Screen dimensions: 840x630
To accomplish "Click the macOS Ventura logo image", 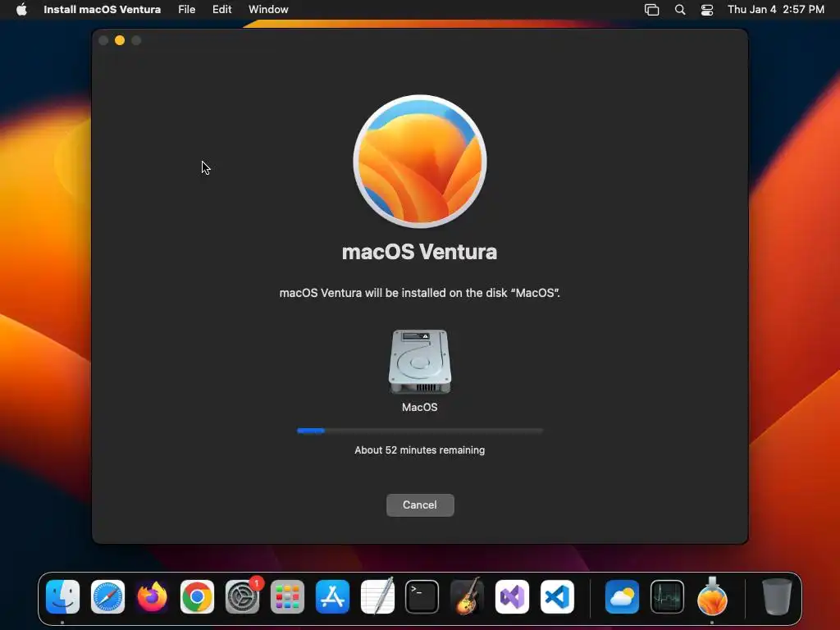I will [419, 162].
